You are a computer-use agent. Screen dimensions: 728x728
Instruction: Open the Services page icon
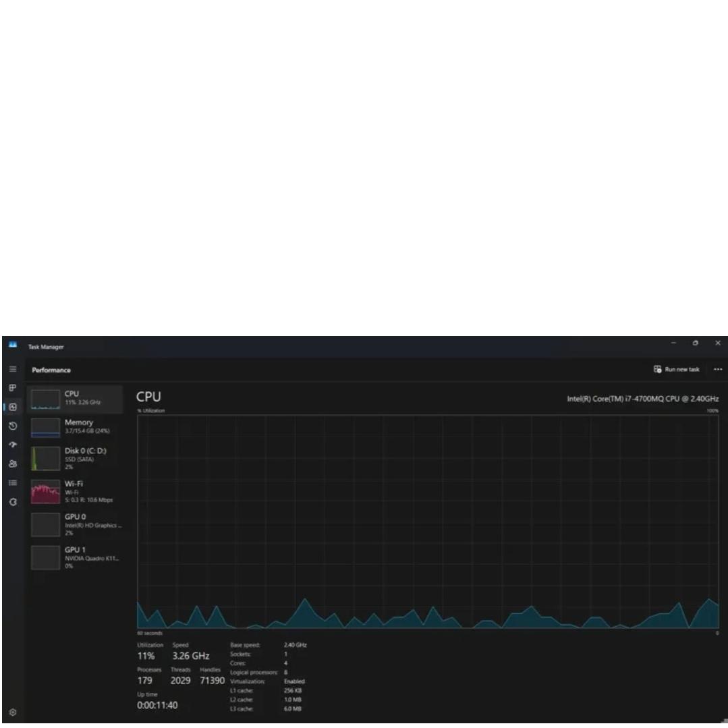point(12,502)
